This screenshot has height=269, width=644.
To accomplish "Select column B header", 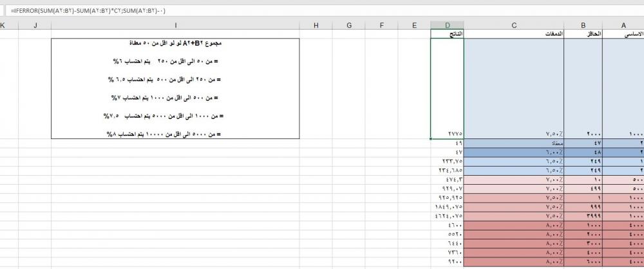I will [583, 25].
